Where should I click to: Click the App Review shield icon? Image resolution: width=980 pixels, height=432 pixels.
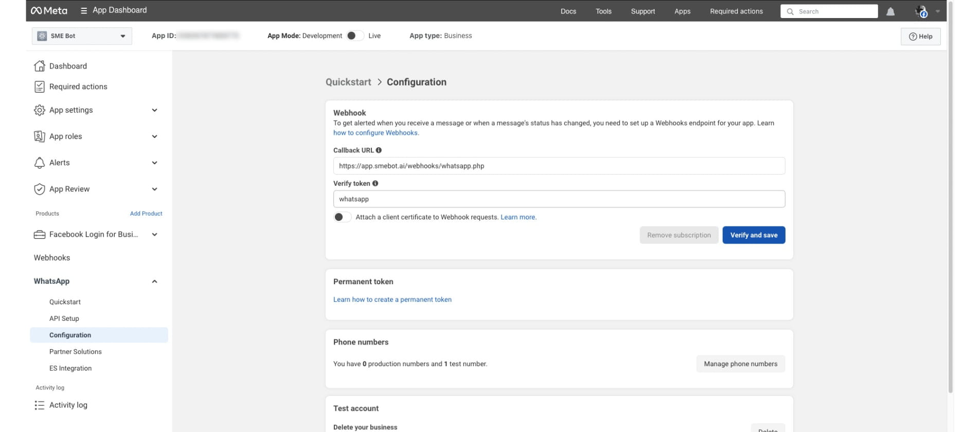coord(40,189)
